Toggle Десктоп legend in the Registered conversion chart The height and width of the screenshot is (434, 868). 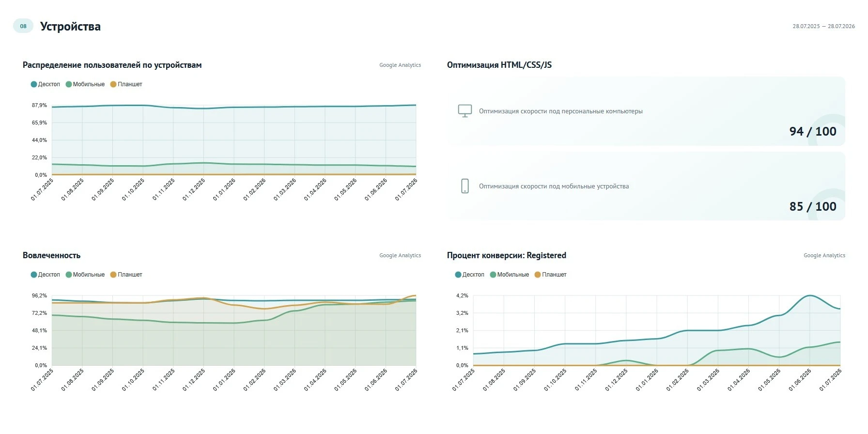coord(469,275)
